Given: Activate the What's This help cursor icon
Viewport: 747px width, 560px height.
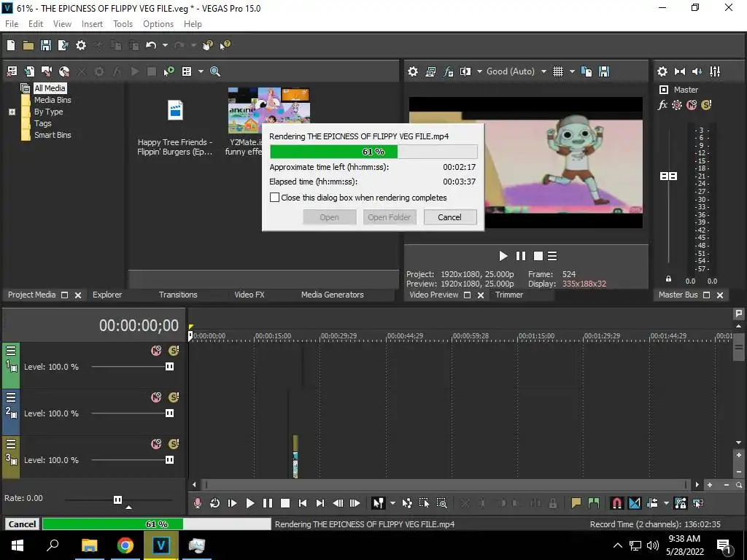Looking at the screenshot, I should pyautogui.click(x=225, y=45).
